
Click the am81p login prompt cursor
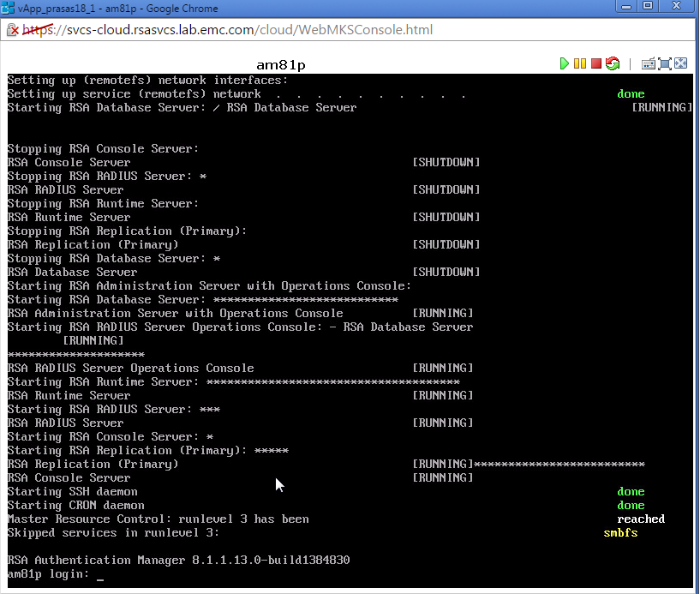[x=99, y=574]
